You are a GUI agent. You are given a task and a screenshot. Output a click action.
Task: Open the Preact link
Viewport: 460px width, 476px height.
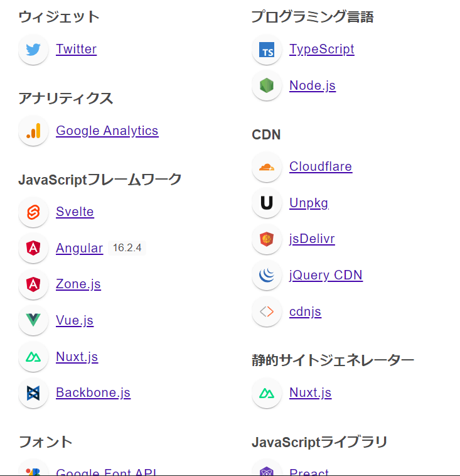[x=309, y=472]
